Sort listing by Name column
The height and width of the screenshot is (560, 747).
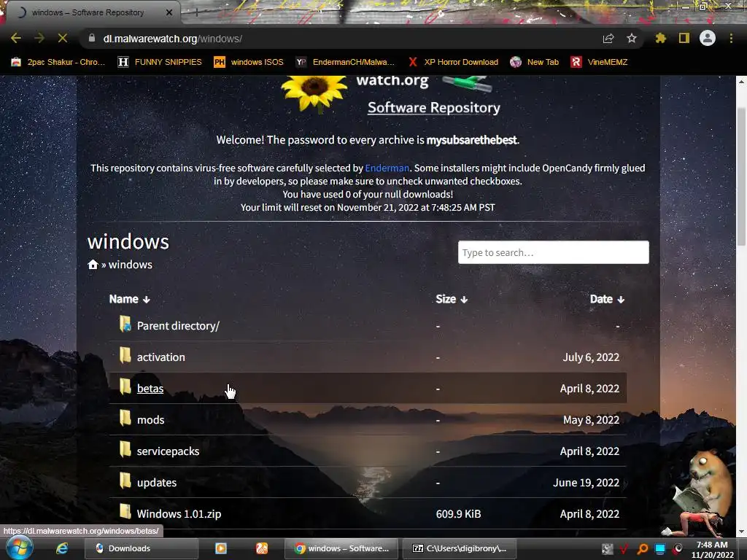point(130,299)
